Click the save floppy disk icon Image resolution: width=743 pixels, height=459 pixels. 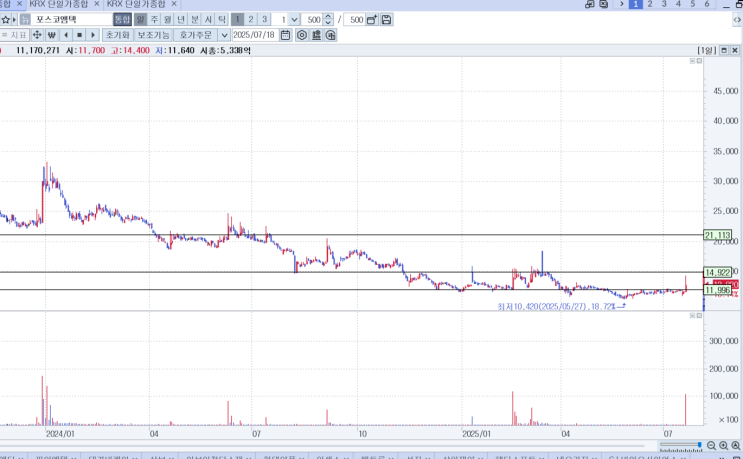point(386,19)
